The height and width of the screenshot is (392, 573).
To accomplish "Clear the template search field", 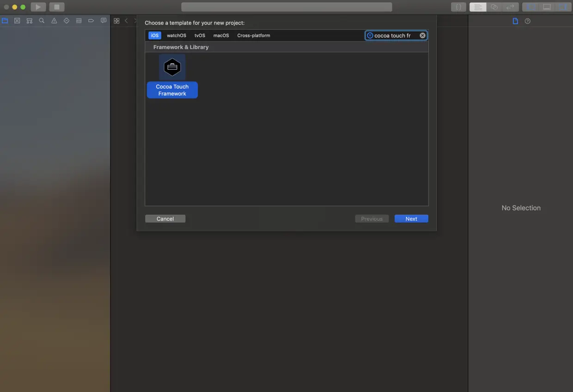I will [422, 35].
